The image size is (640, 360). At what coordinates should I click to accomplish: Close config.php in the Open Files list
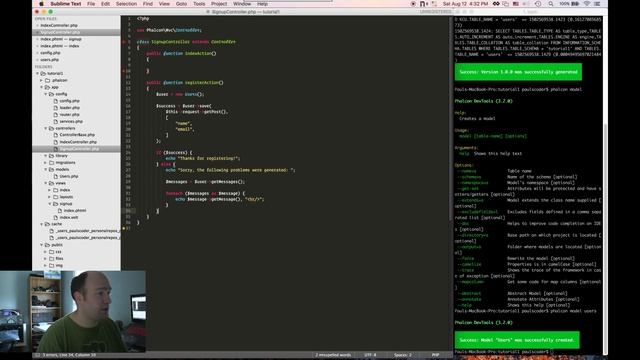pos(37,53)
